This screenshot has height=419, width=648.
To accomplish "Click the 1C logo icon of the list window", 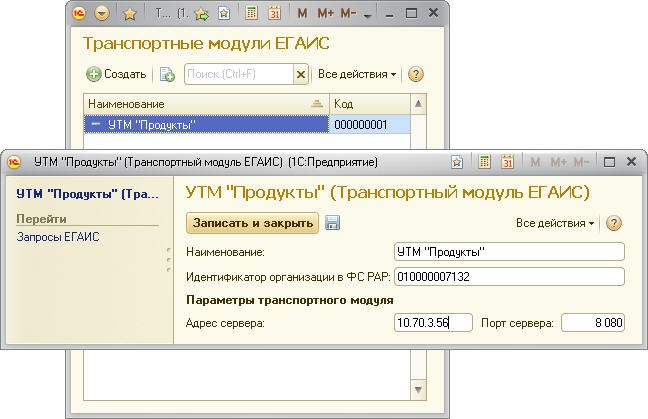I will (79, 14).
